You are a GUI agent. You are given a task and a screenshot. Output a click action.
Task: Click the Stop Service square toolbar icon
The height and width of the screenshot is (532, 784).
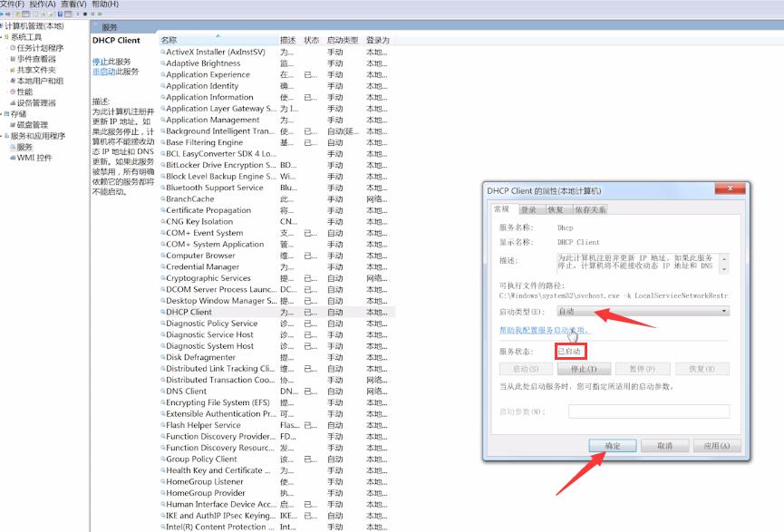(85, 14)
